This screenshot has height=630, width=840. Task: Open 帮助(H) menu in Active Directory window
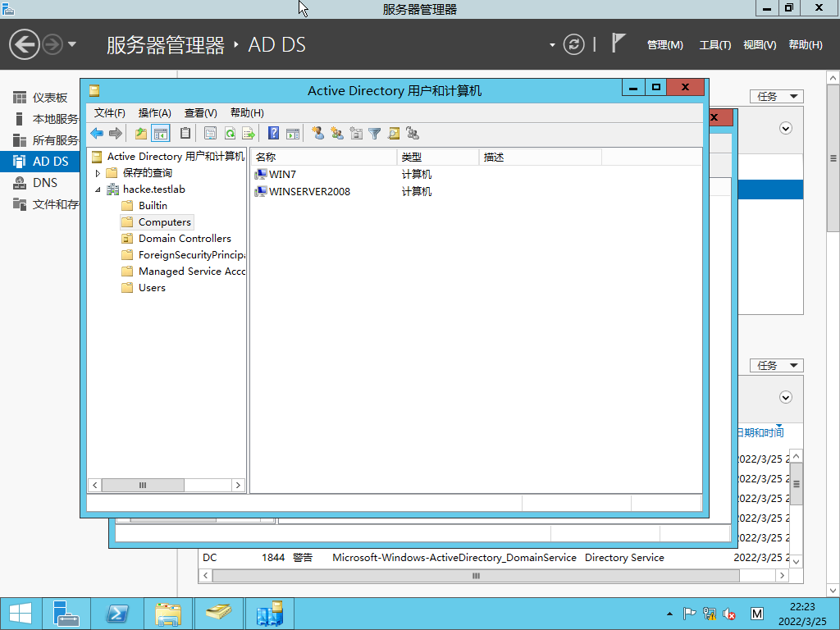247,113
